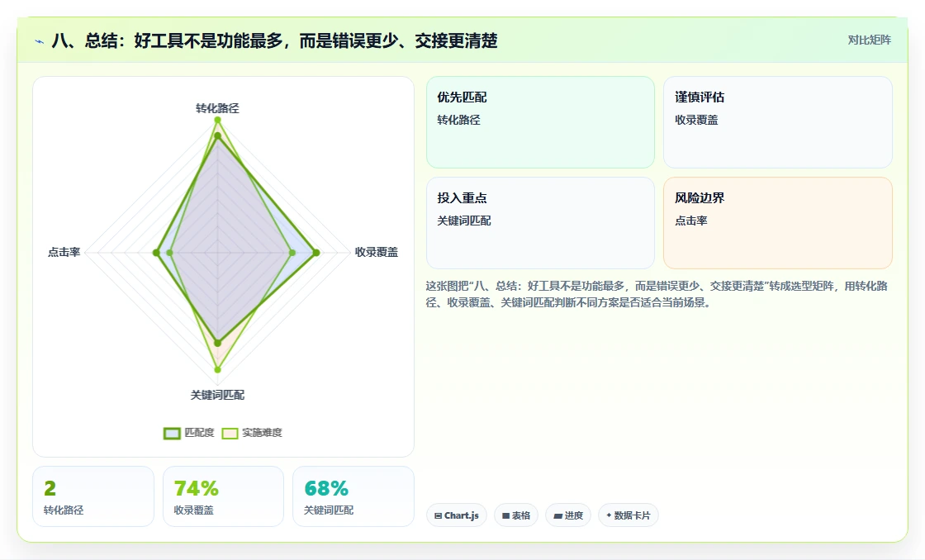Toggle the 实施难度 legend swatch
Screen dimensions: 925x560
(x=230, y=433)
